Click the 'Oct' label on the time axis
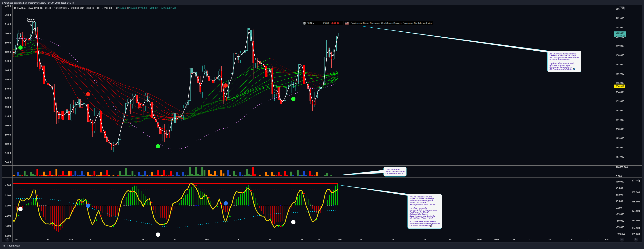Image resolution: width=644 pixels, height=249 pixels. (71, 240)
